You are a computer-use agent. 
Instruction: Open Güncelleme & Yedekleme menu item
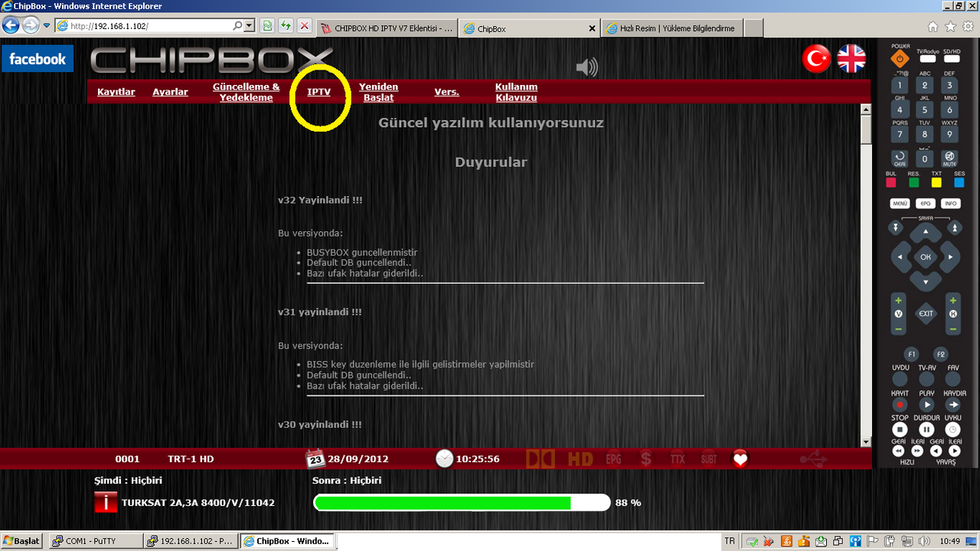pyautogui.click(x=247, y=93)
